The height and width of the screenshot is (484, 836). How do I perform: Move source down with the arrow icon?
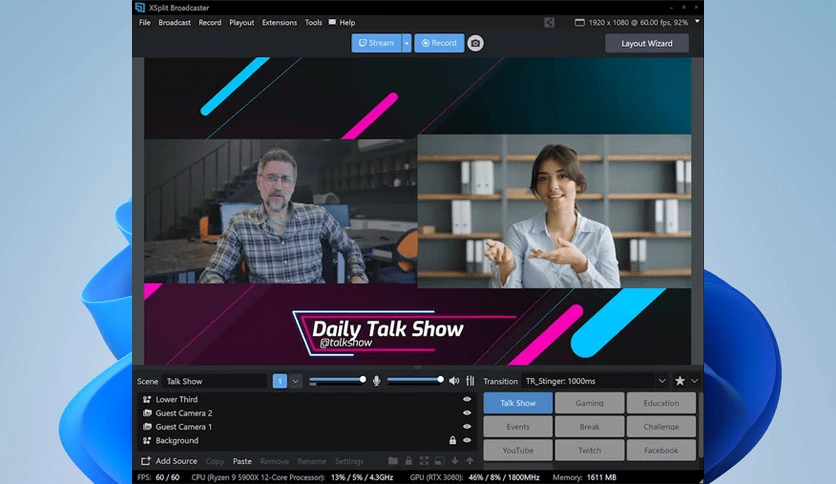[x=455, y=461]
